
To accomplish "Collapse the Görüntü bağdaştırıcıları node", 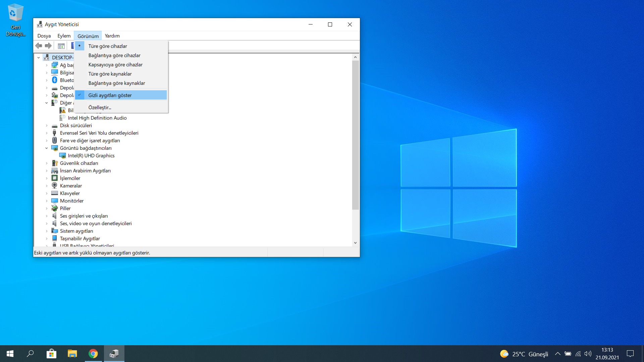I will (47, 148).
